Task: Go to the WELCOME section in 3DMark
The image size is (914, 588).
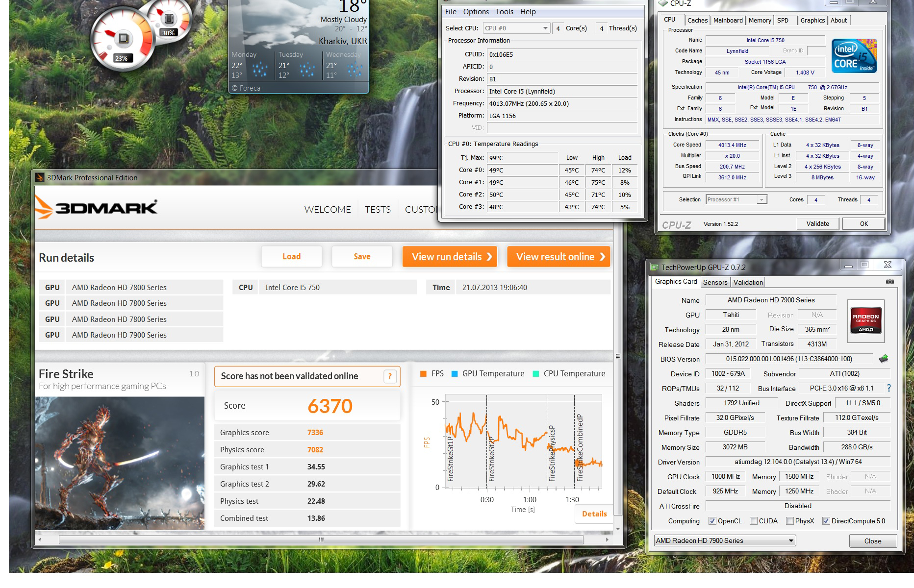Action: (x=328, y=210)
